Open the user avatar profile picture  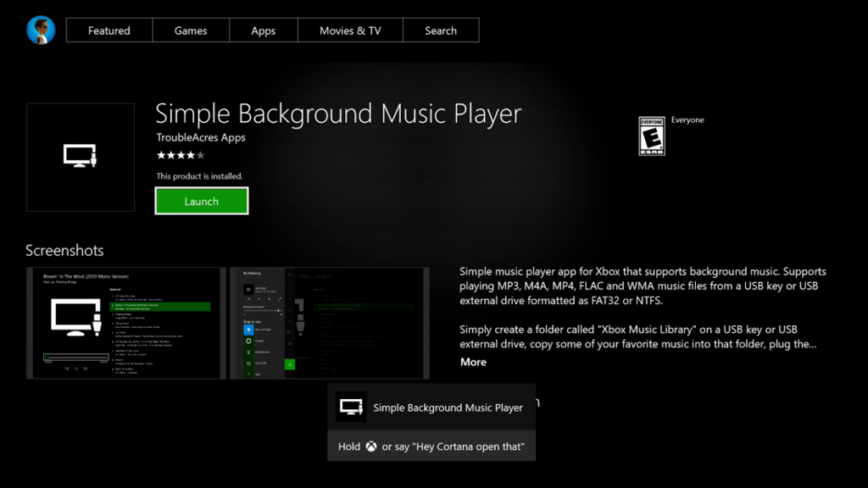point(41,30)
